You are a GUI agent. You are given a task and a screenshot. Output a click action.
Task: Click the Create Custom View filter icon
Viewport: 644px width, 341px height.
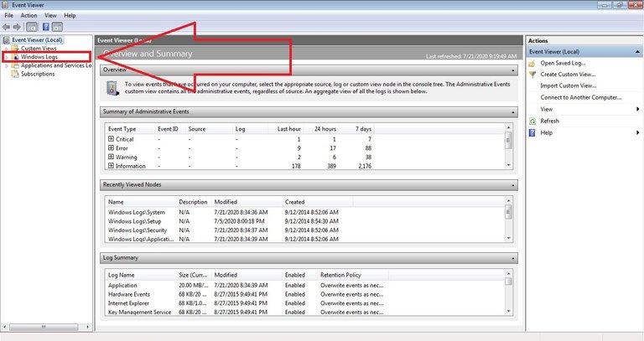pos(532,75)
